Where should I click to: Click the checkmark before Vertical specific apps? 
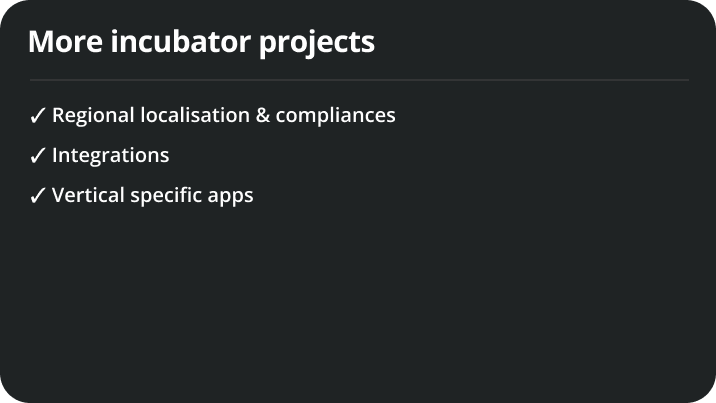pyautogui.click(x=37, y=195)
